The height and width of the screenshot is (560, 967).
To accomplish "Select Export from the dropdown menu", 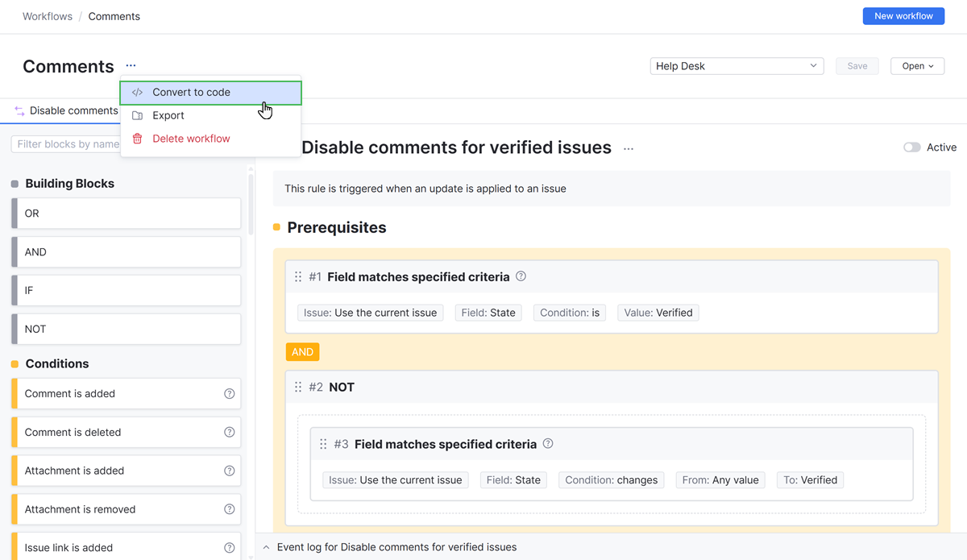I will 168,115.
